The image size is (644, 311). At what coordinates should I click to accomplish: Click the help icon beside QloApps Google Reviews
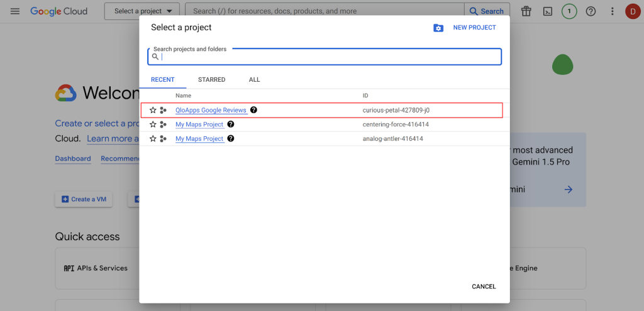tap(253, 110)
